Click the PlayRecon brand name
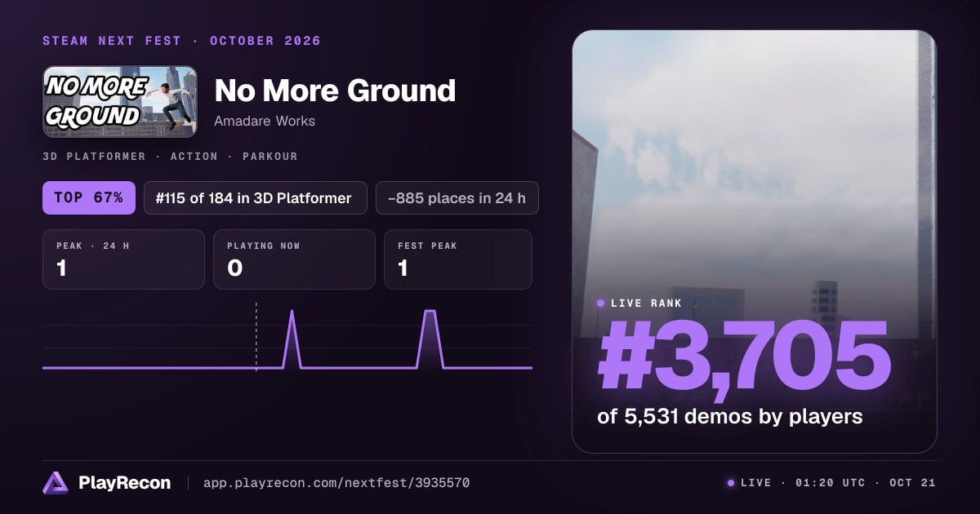 pyautogui.click(x=124, y=483)
